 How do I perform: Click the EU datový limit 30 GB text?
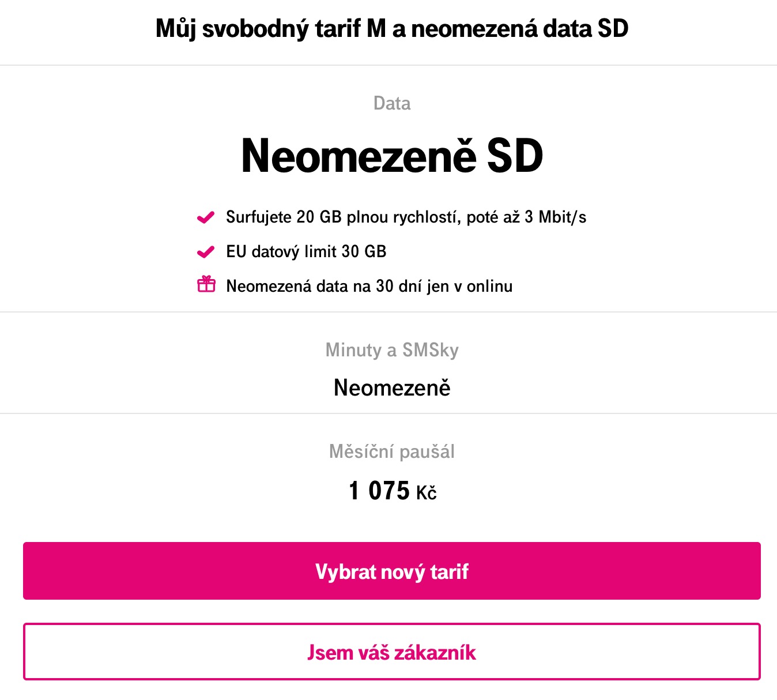tap(306, 252)
